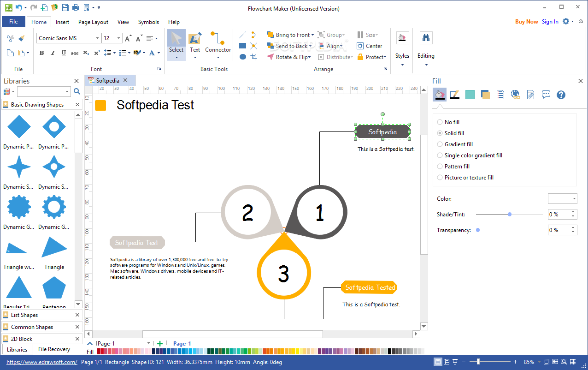This screenshot has height=370, width=588.
Task: Click the Buy Now link
Action: click(526, 22)
